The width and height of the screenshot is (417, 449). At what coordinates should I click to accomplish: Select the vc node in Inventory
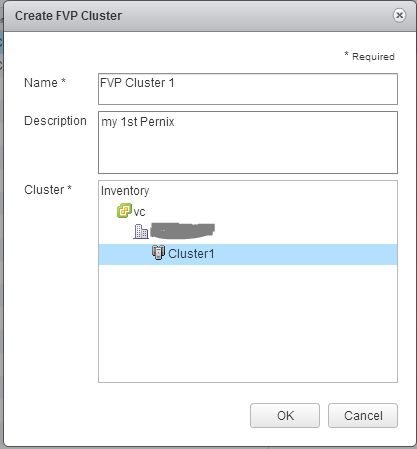[x=139, y=212]
